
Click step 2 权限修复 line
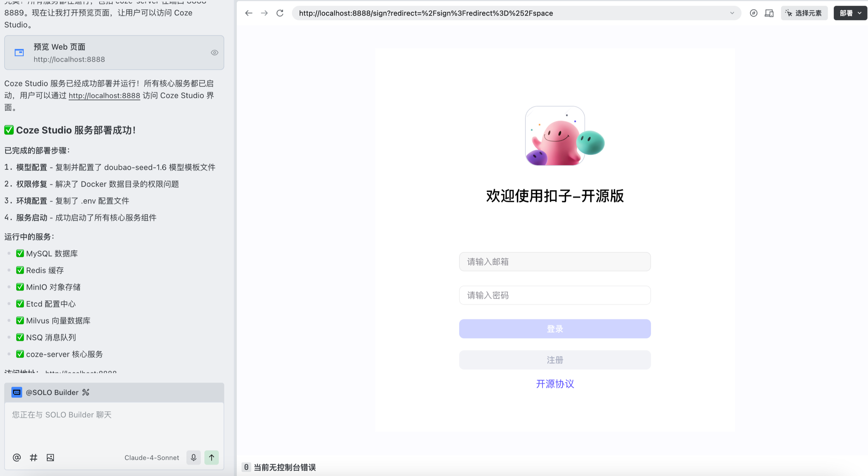pyautogui.click(x=92, y=184)
